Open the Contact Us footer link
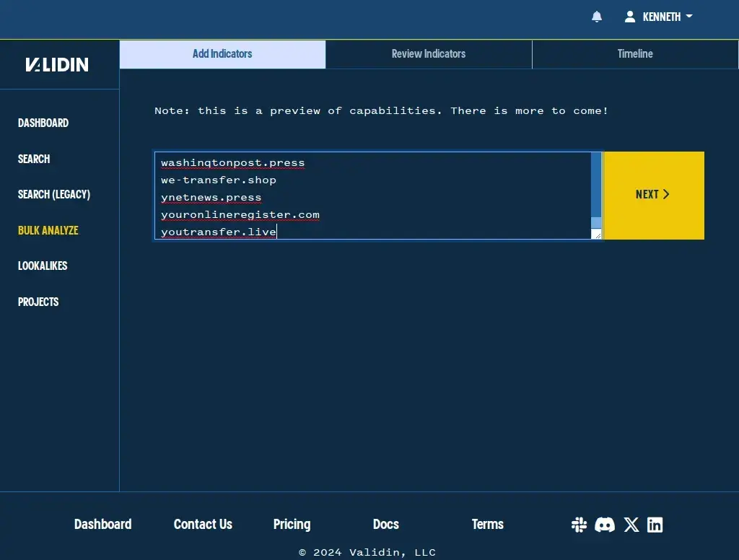The image size is (739, 560). click(203, 524)
